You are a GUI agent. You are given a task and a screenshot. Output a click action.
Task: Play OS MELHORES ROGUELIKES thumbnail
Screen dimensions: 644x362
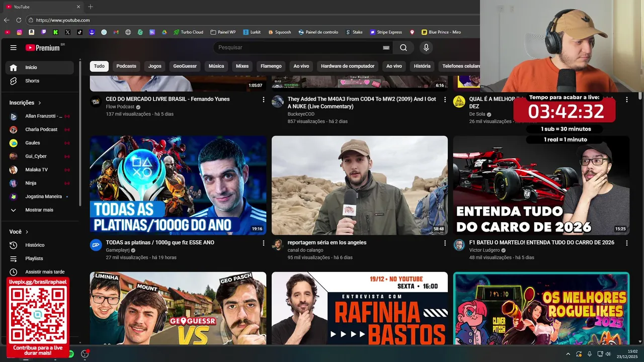541,308
